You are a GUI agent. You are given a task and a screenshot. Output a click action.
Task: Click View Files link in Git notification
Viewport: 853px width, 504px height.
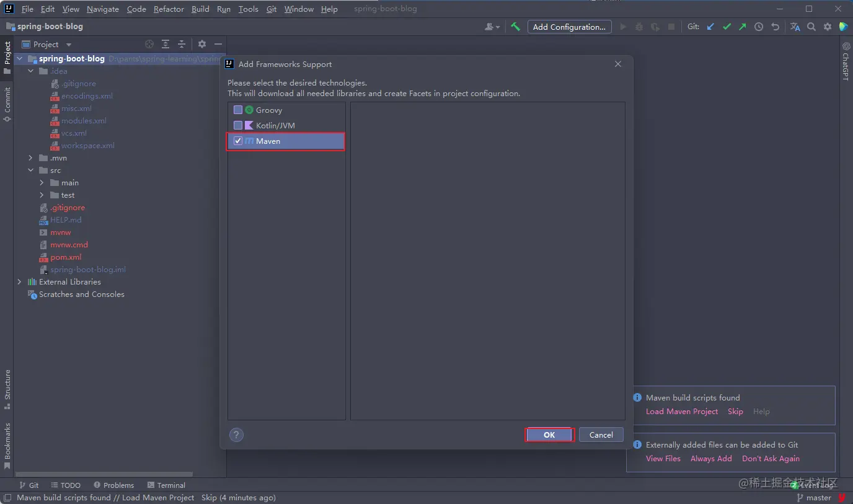663,458
